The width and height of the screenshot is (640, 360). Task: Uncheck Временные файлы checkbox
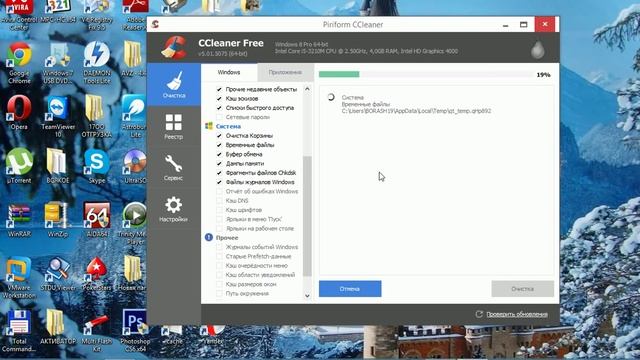pyautogui.click(x=219, y=145)
